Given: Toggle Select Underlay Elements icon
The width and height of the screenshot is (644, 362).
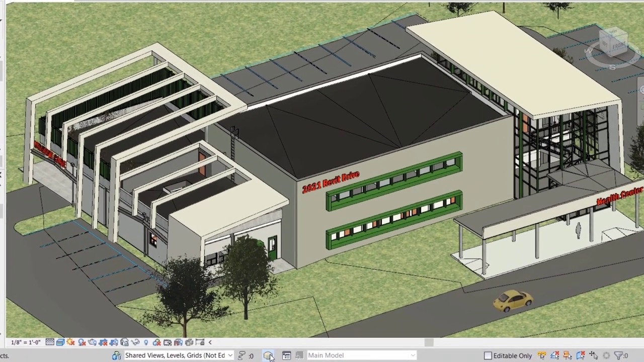Looking at the screenshot, I should (x=554, y=355).
